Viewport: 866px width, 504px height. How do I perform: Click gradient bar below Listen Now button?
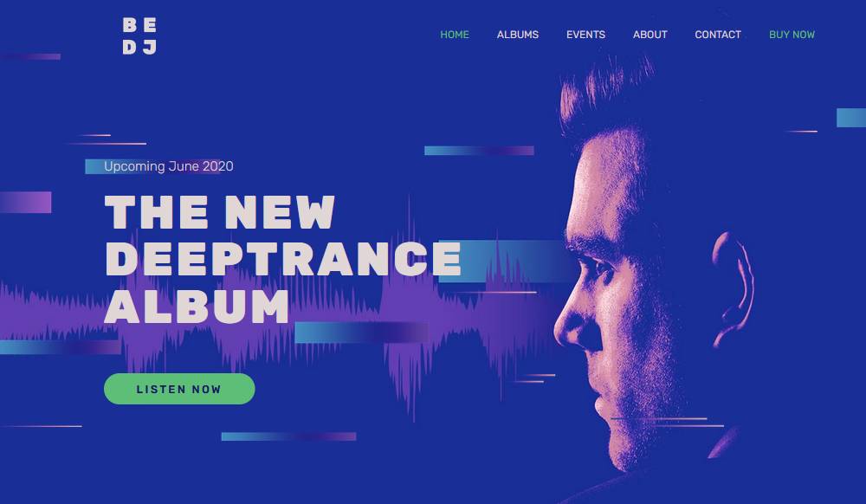(288, 436)
